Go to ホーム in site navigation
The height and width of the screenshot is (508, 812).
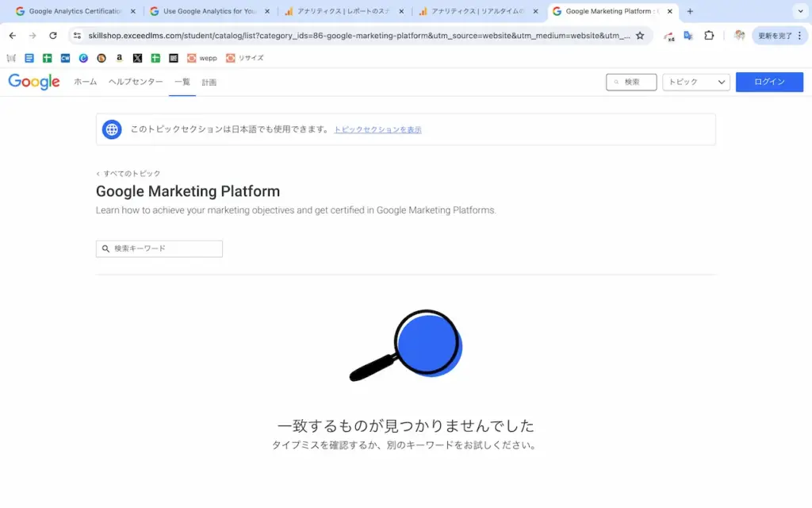pos(86,82)
